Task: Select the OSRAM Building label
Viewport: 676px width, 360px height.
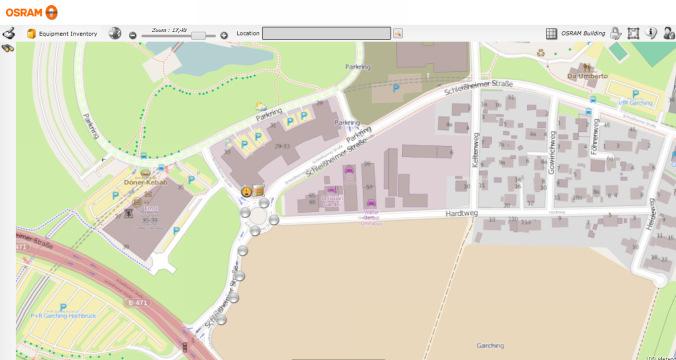Action: point(583,33)
